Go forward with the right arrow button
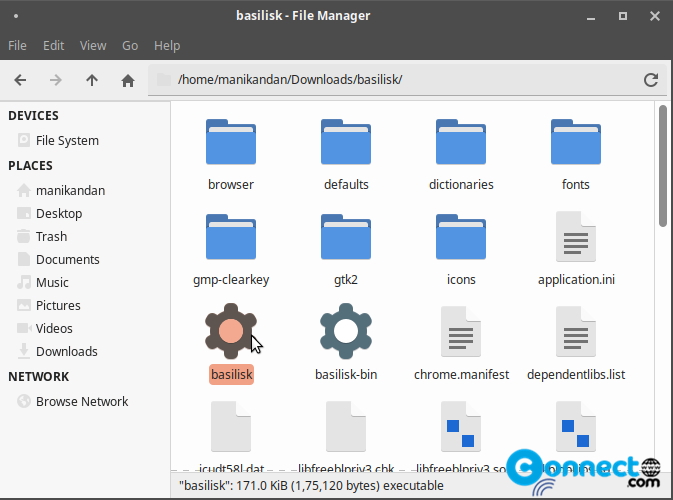Image resolution: width=673 pixels, height=500 pixels. pyautogui.click(x=56, y=80)
